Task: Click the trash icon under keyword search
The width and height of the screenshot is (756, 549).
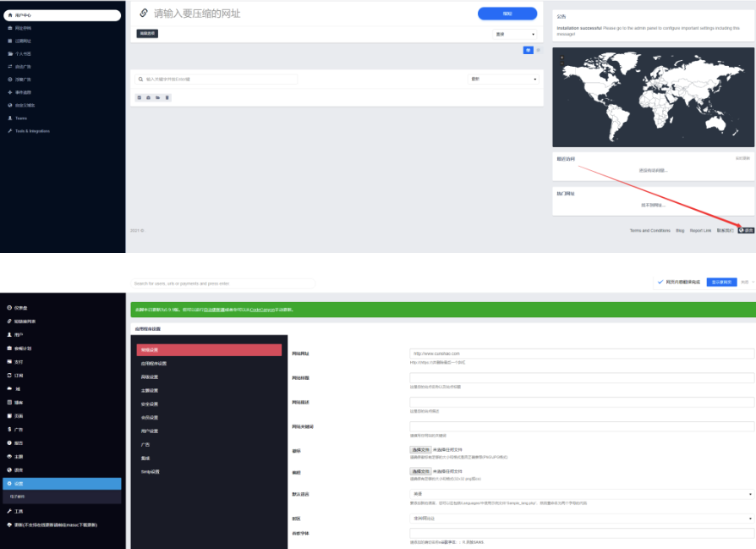Action: click(x=167, y=97)
